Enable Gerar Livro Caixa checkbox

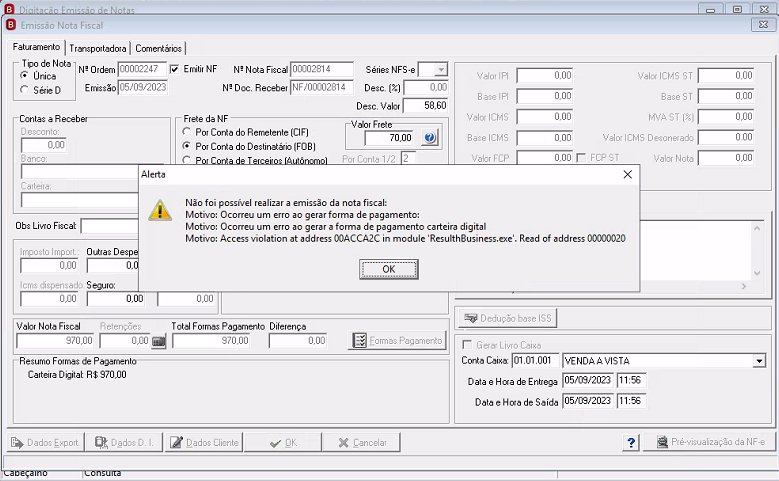click(467, 345)
